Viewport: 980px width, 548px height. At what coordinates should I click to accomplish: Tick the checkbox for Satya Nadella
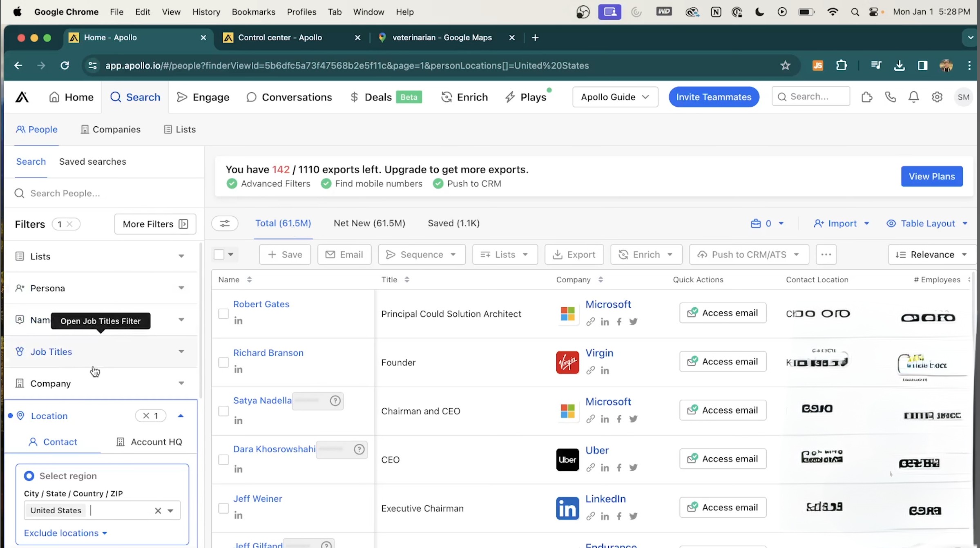[x=223, y=411]
